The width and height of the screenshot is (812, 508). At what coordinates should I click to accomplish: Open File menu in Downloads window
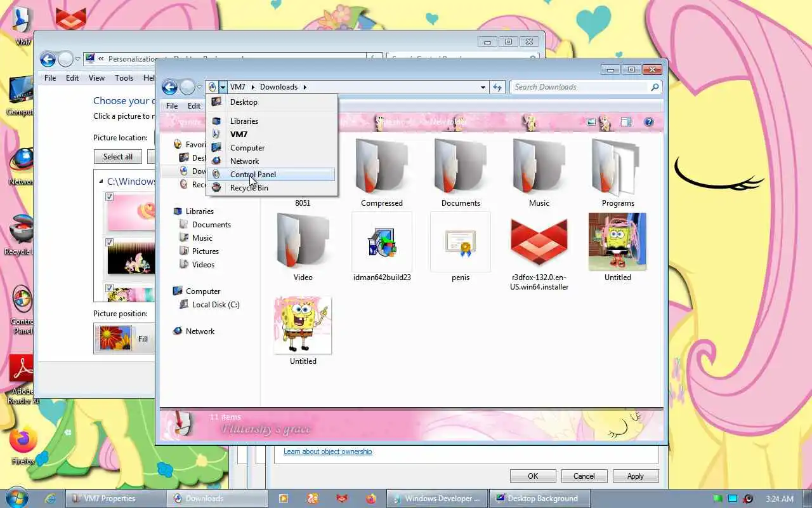(x=172, y=106)
